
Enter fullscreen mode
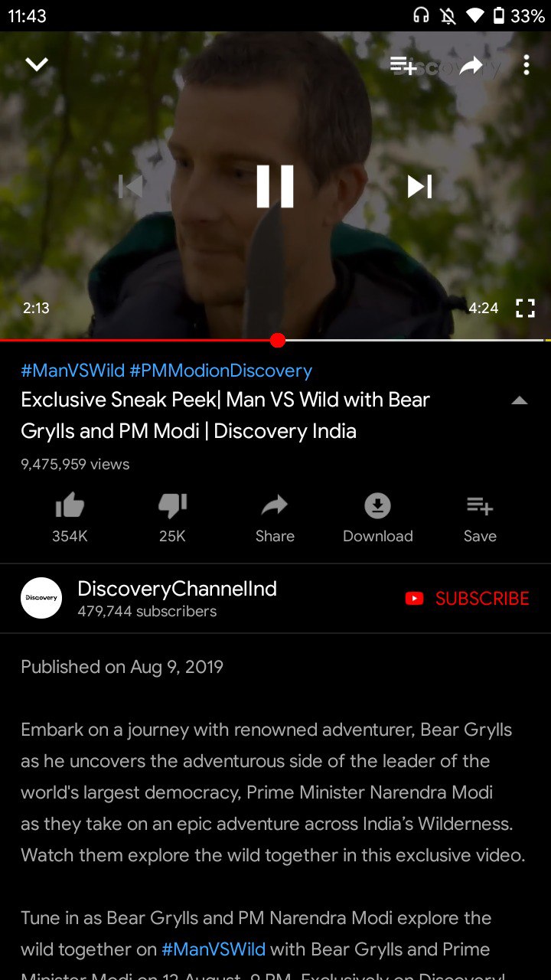coord(525,309)
